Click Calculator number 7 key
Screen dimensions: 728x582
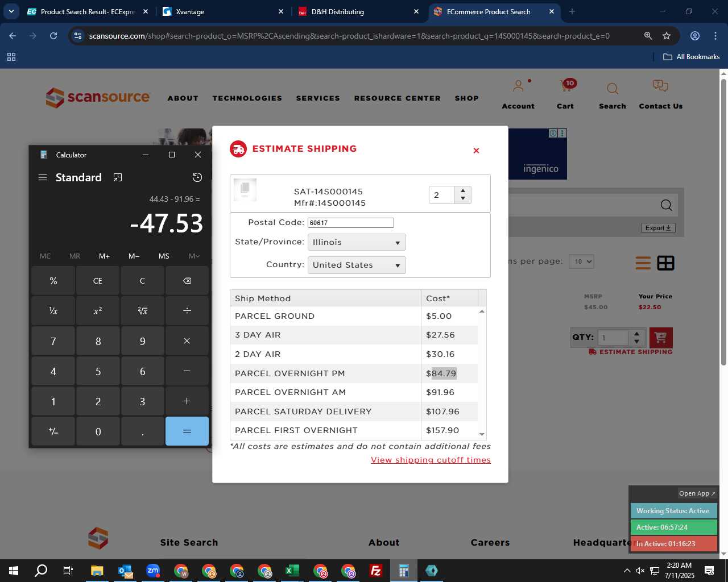click(53, 341)
